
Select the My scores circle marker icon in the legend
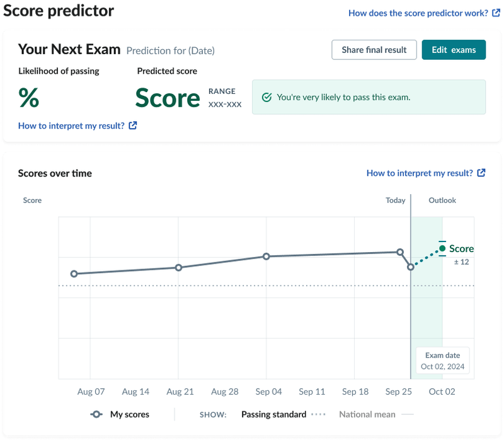click(x=98, y=414)
